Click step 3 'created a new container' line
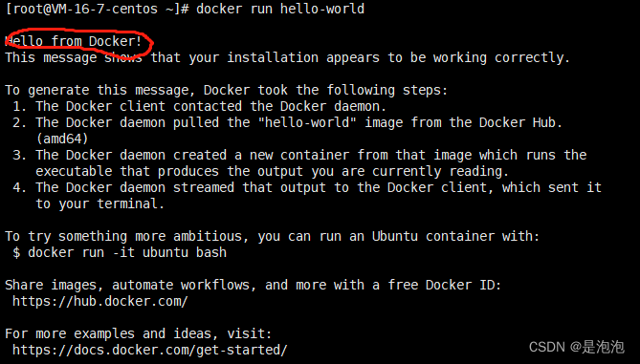 click(299, 156)
